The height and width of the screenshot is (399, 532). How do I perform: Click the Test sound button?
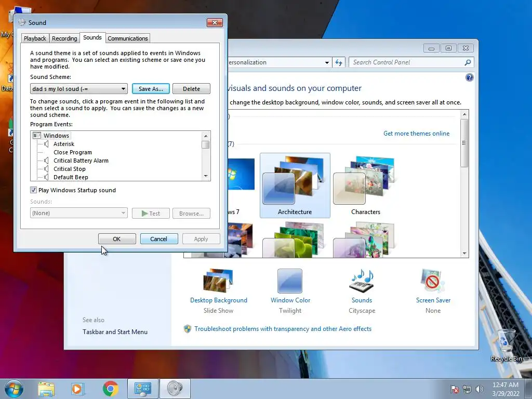click(x=151, y=214)
